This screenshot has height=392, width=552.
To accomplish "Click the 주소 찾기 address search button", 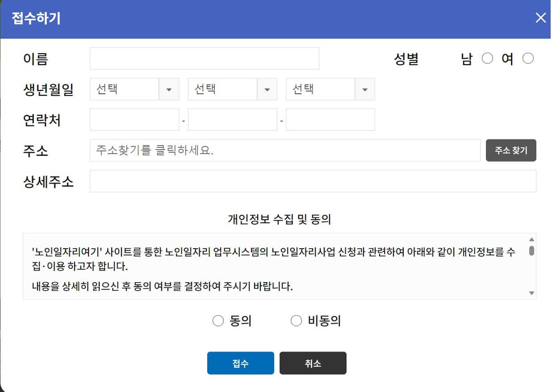I will (x=511, y=150).
